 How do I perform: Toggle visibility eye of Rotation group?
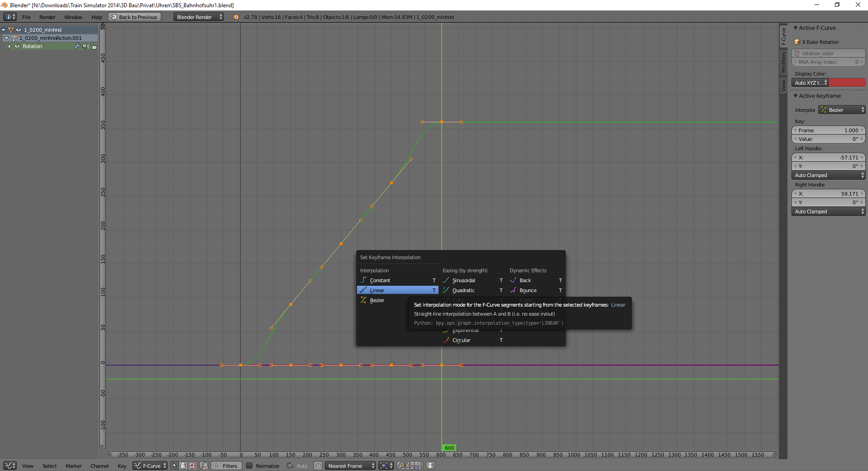(x=17, y=46)
